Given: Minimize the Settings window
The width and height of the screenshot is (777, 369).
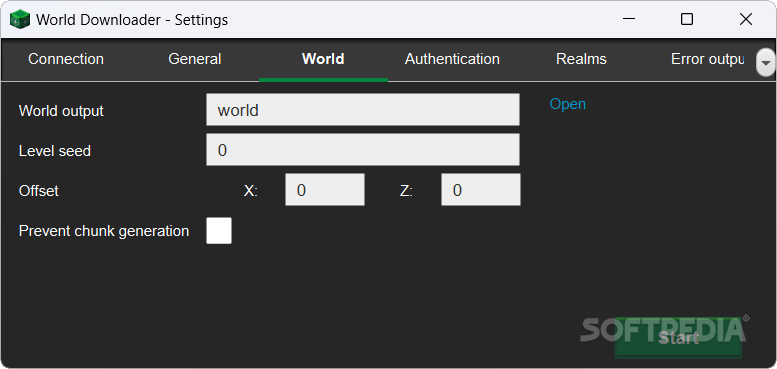Looking at the screenshot, I should (629, 19).
